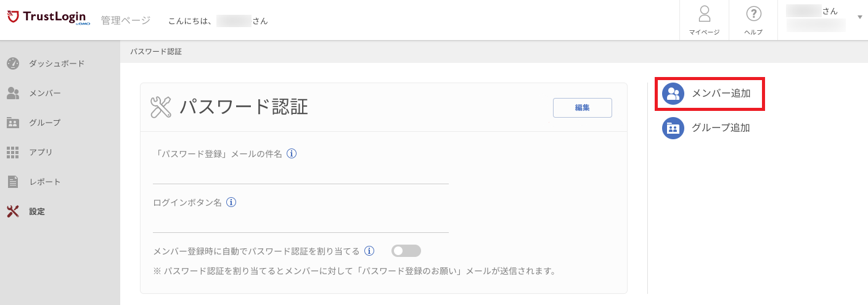Click the グループ追加 blue circle icon

pyautogui.click(x=673, y=128)
